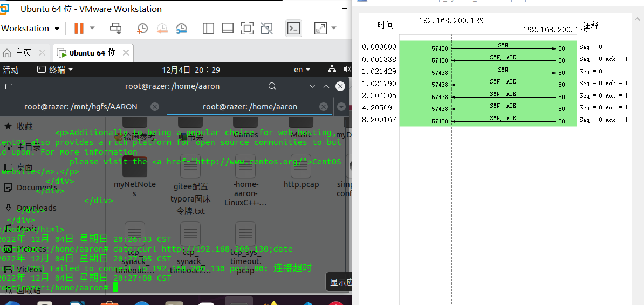Toggle the VMware library sidebar panel

coord(208,29)
